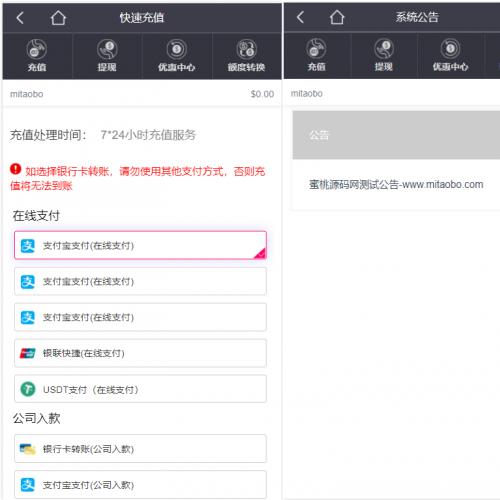
Task: Click the 系统公告 page title
Action: [417, 17]
